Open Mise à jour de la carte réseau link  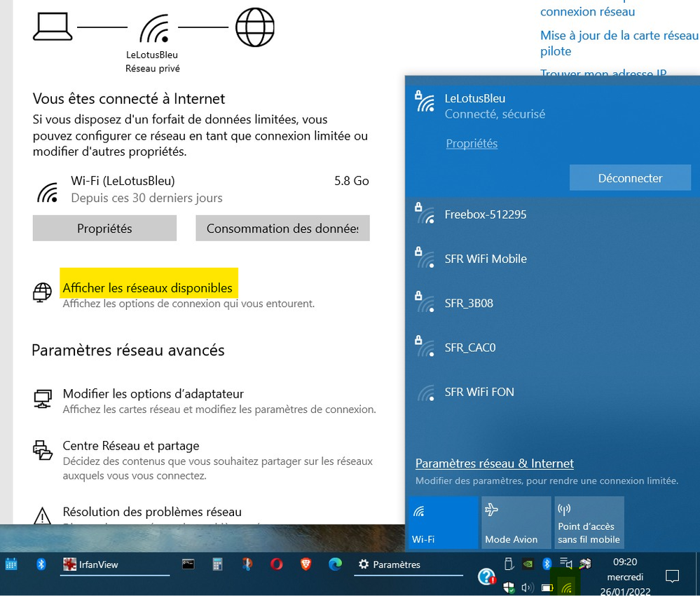pyautogui.click(x=619, y=43)
